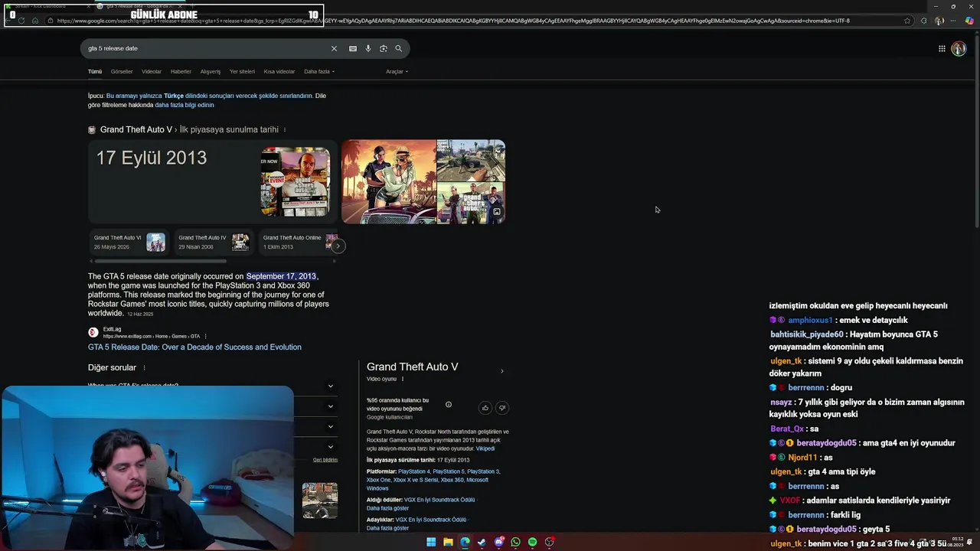
Task: Open the VGX En İyi Soundtrack Ödülü award link
Action: (439, 500)
